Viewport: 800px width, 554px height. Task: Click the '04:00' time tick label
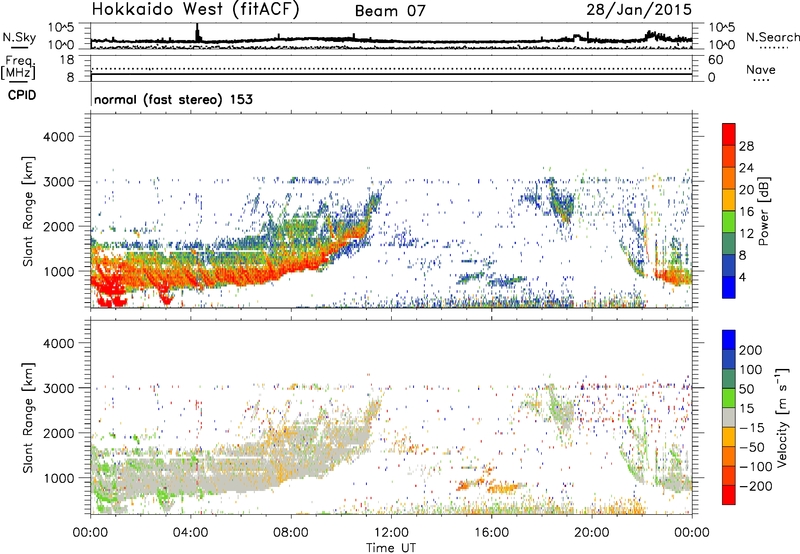(190, 533)
